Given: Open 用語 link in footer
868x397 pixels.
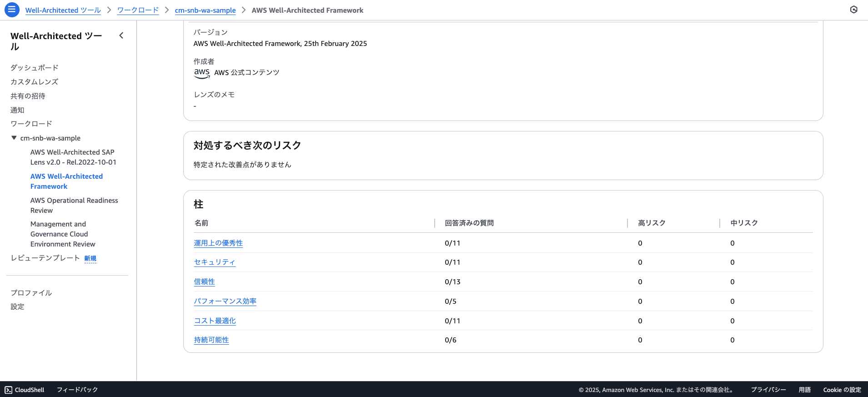Looking at the screenshot, I should (x=805, y=390).
